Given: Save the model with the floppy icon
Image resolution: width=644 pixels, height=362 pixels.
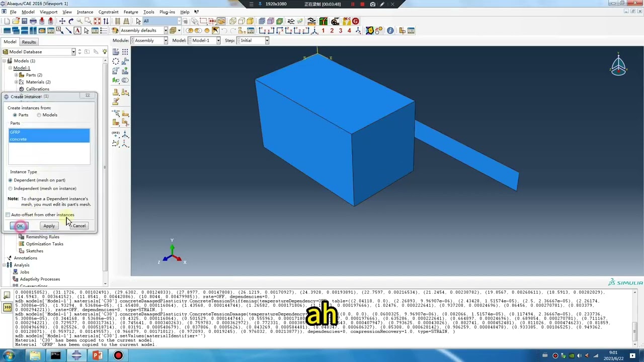Looking at the screenshot, I should [x=24, y=21].
